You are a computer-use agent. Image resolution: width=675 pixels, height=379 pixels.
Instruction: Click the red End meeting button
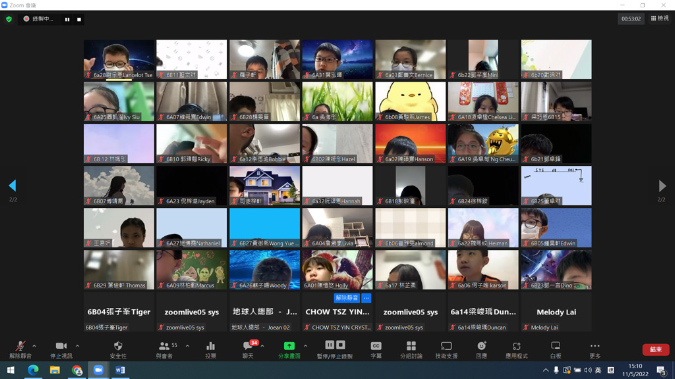tap(656, 349)
